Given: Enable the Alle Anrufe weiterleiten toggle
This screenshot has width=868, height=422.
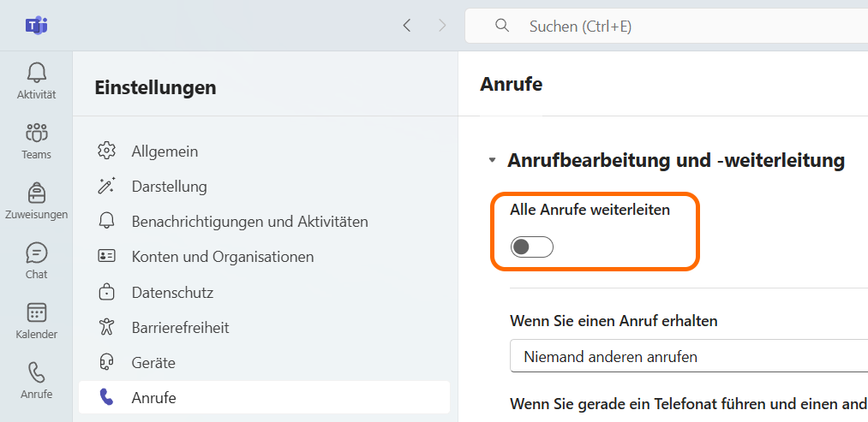Looking at the screenshot, I should coord(532,247).
